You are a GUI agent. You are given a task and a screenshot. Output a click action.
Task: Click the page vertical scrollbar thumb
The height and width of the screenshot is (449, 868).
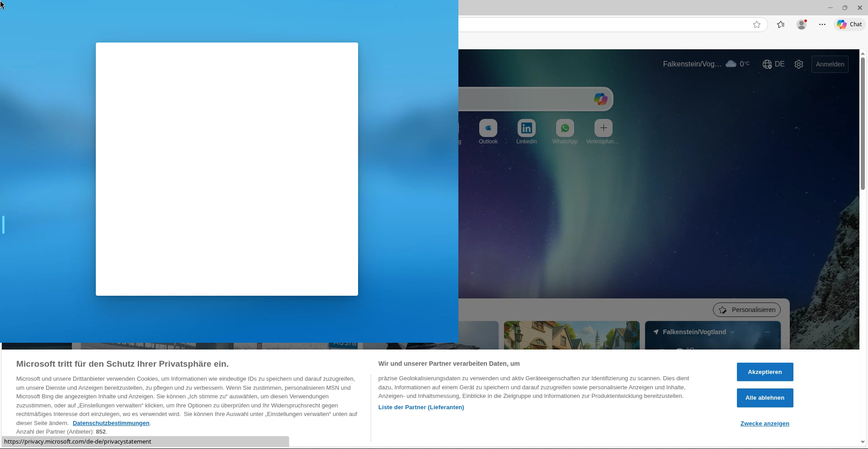863,122
